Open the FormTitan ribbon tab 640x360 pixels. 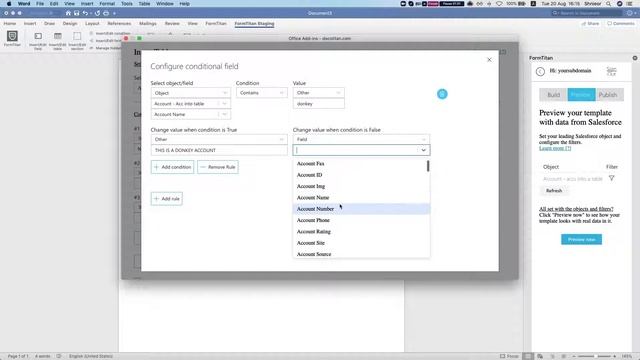[216, 24]
